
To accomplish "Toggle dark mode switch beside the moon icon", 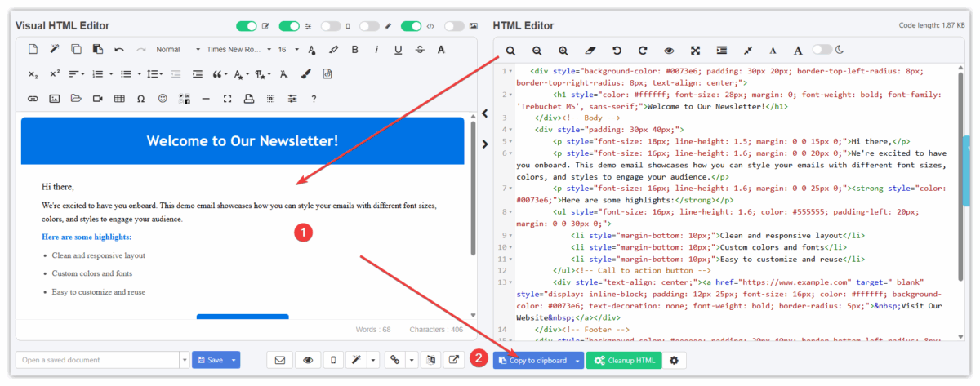I will tap(822, 50).
